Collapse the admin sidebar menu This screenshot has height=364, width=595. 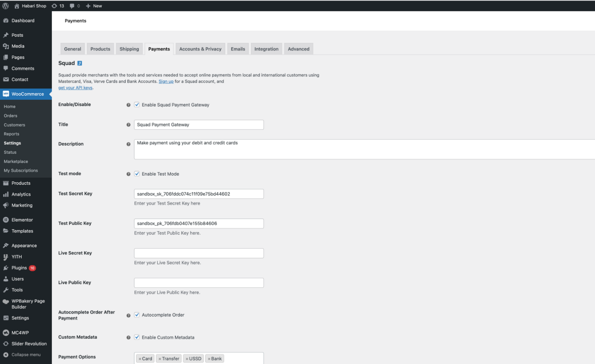22,355
